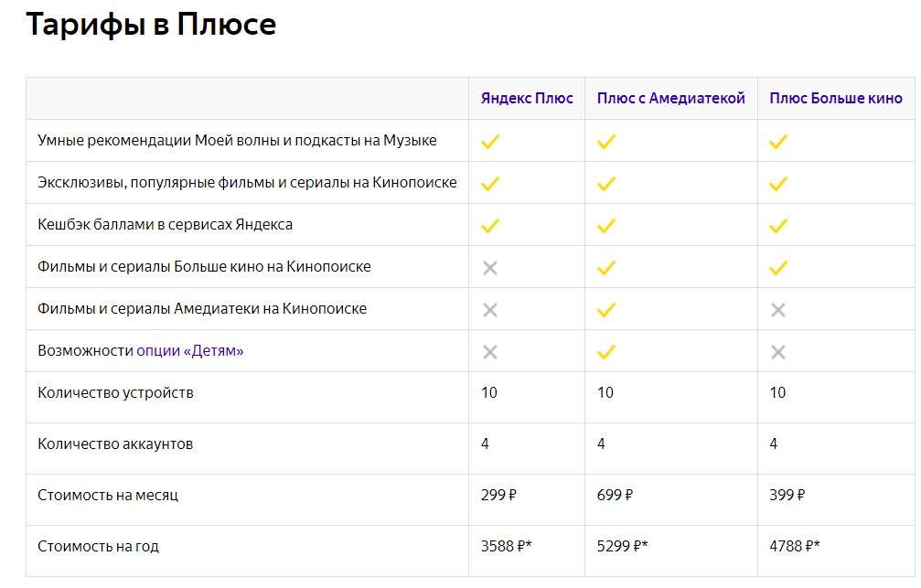Select the Количество устройств row label
921x588 pixels.
[x=116, y=392]
